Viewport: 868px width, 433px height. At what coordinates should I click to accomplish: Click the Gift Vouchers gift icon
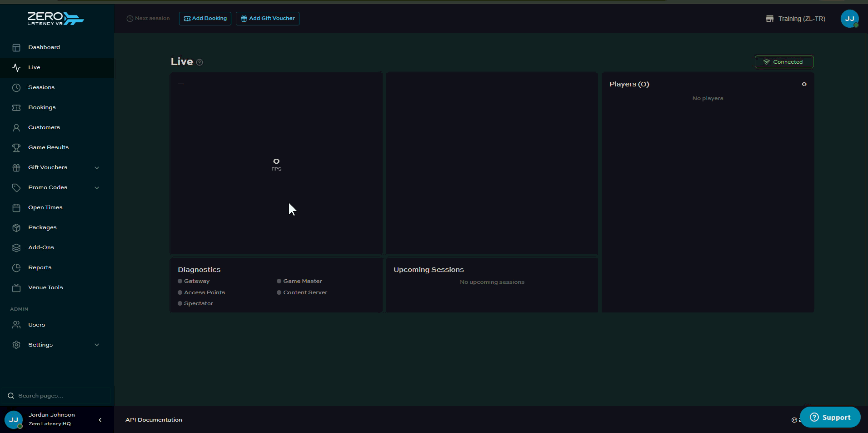pyautogui.click(x=16, y=167)
